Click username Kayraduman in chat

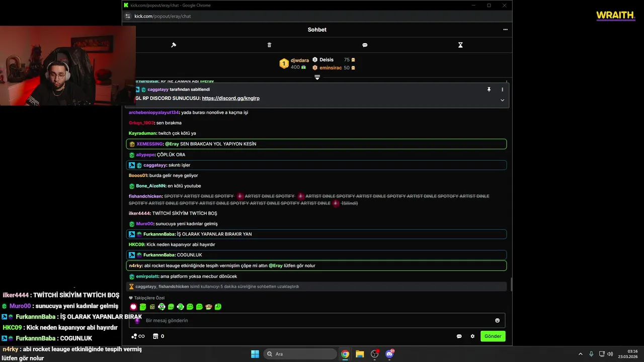142,133
